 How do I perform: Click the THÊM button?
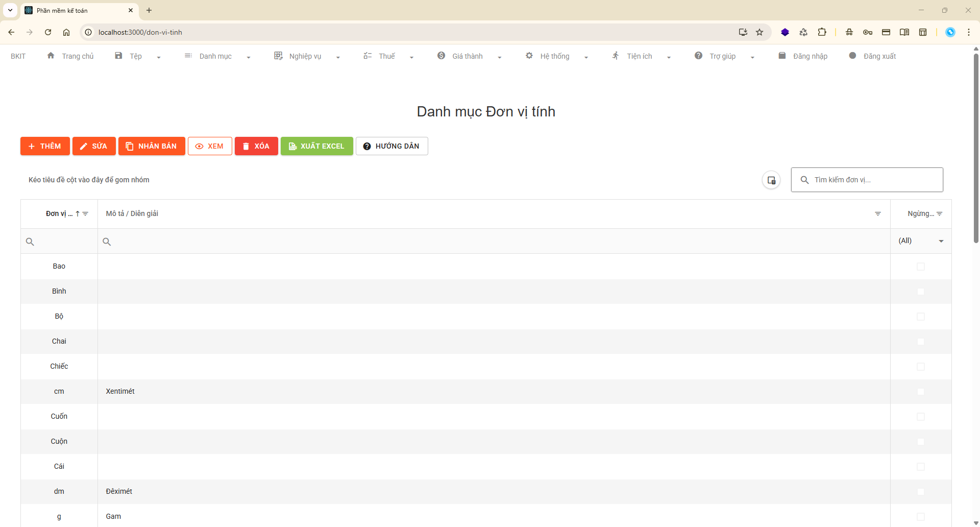pyautogui.click(x=45, y=146)
